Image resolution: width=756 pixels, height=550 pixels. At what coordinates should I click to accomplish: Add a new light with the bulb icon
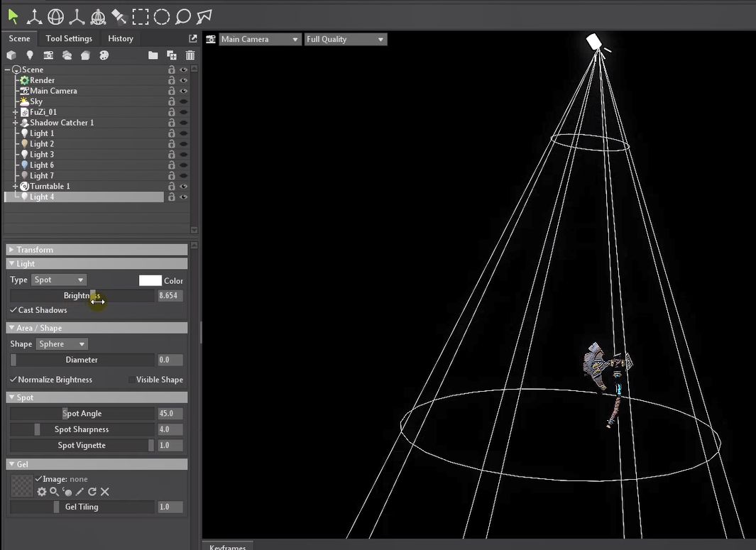30,55
